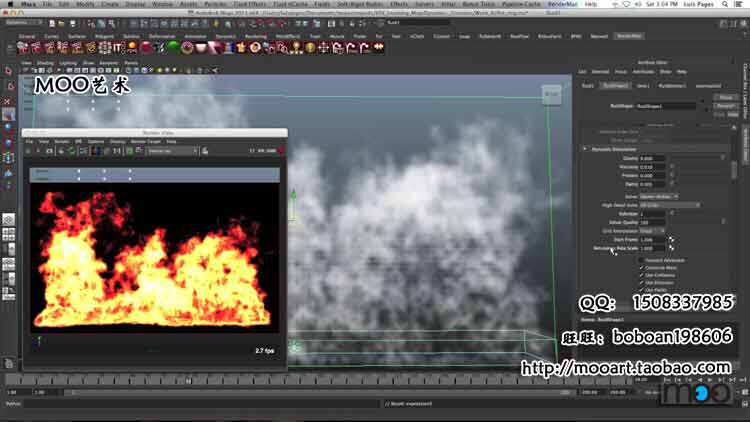Click the white bowl shelf icon
This screenshot has width=750, height=422.
click(x=201, y=47)
